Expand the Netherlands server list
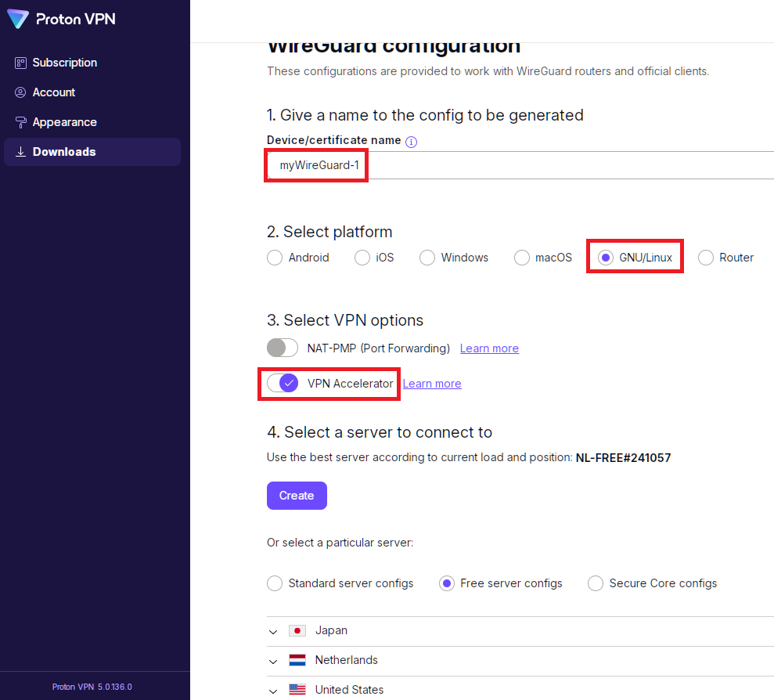This screenshot has width=774, height=700. pos(273,661)
